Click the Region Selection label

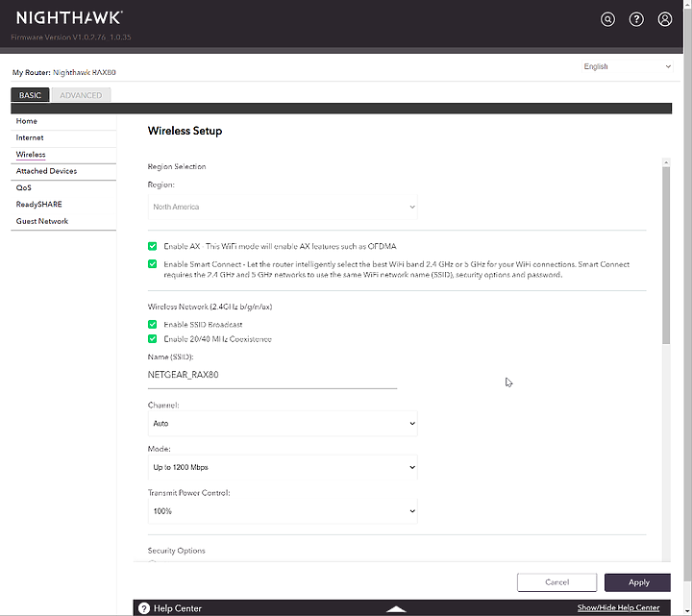[177, 166]
